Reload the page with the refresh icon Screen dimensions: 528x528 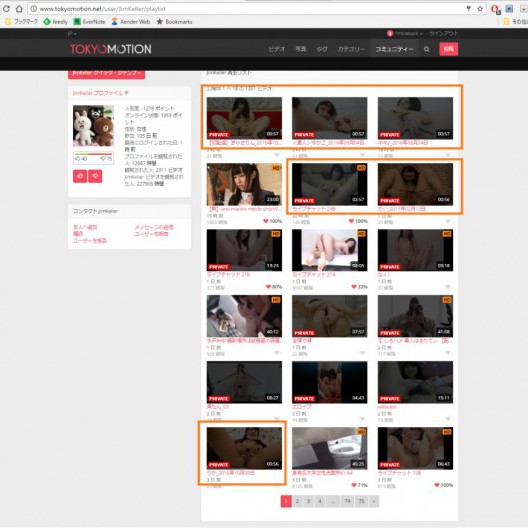(x=6, y=9)
